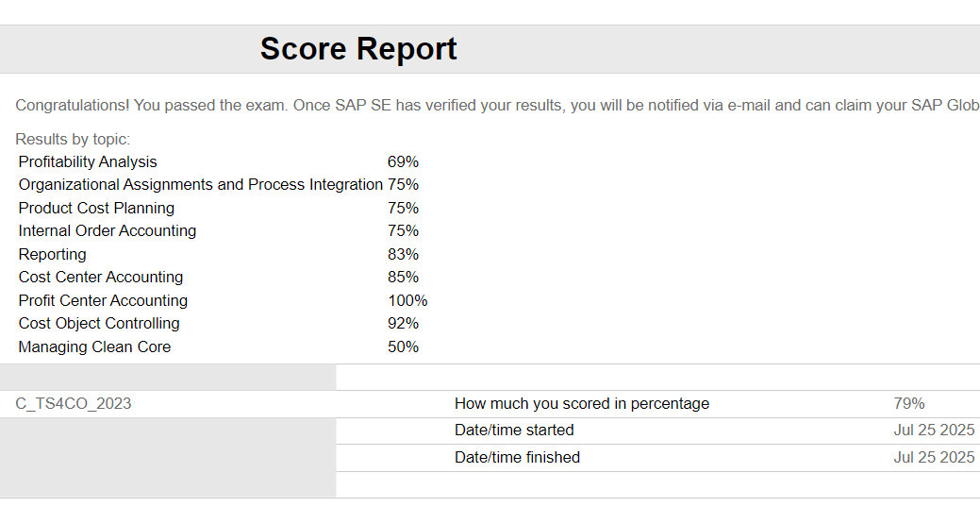
Task: Select the Reporting topic name
Action: [52, 254]
